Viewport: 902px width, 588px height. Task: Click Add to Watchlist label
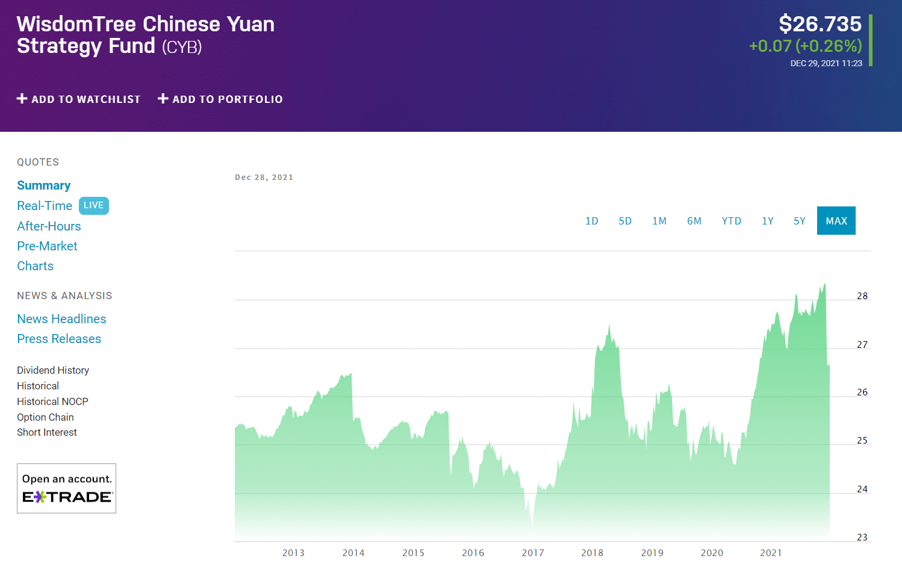pos(86,99)
